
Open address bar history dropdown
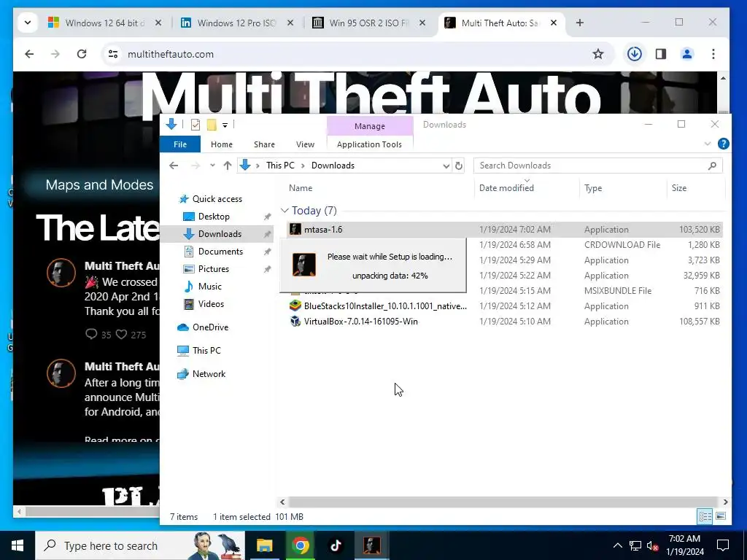pos(446,166)
